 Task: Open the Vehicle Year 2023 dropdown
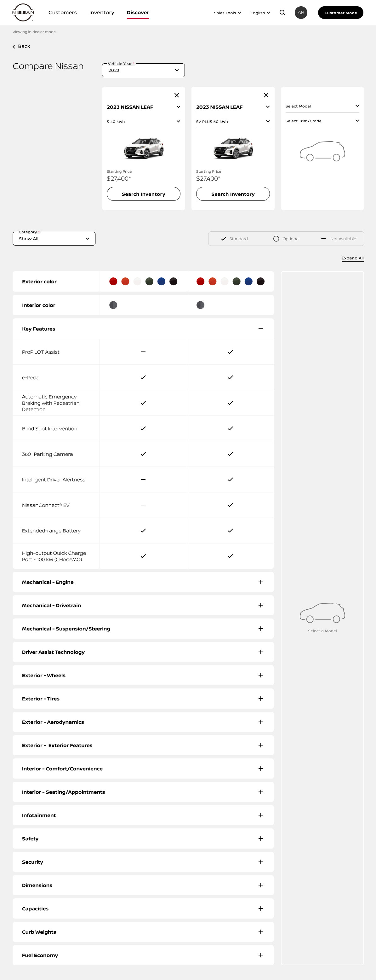tap(143, 70)
